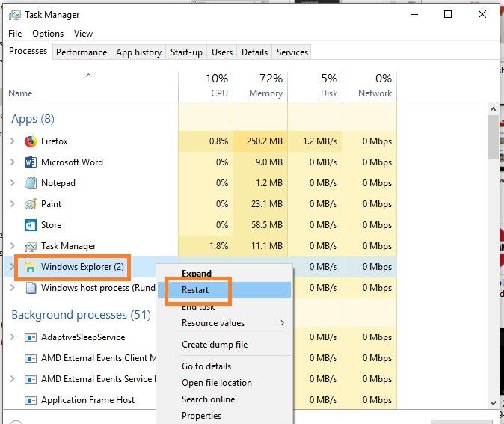Image resolution: width=504 pixels, height=424 pixels.
Task: Choose Open file location
Action: 225,383
